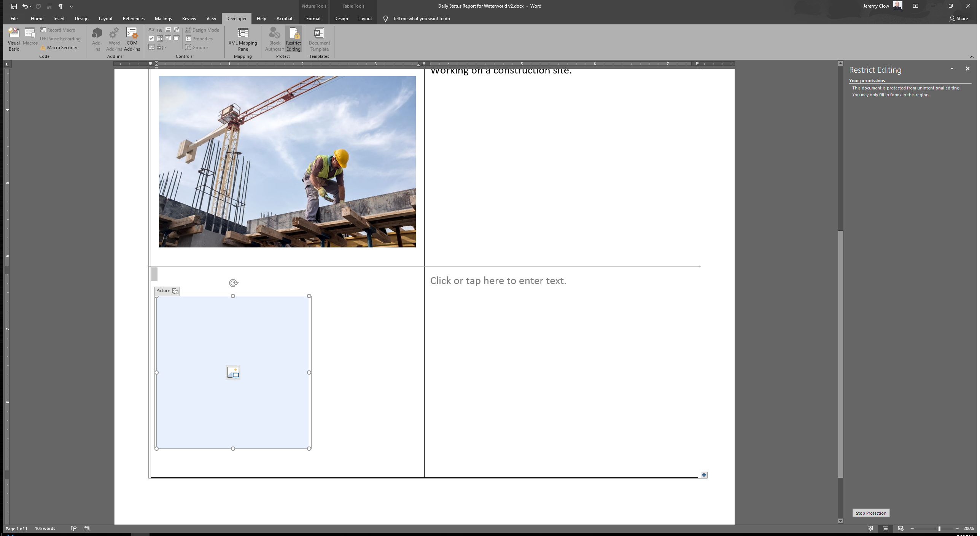
Task: Add a table row with the plus handle
Action: pos(704,475)
